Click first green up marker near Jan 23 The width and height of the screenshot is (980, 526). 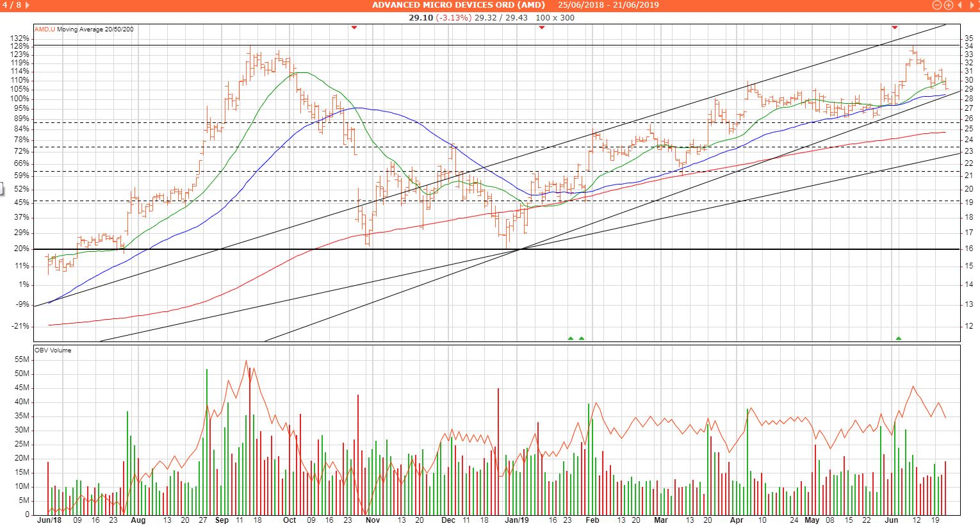pos(570,338)
